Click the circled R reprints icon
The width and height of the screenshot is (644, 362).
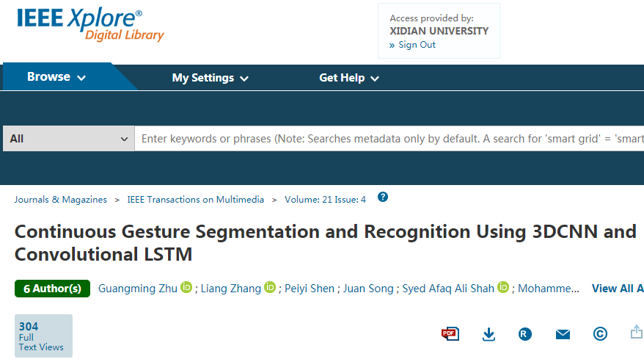click(524, 334)
